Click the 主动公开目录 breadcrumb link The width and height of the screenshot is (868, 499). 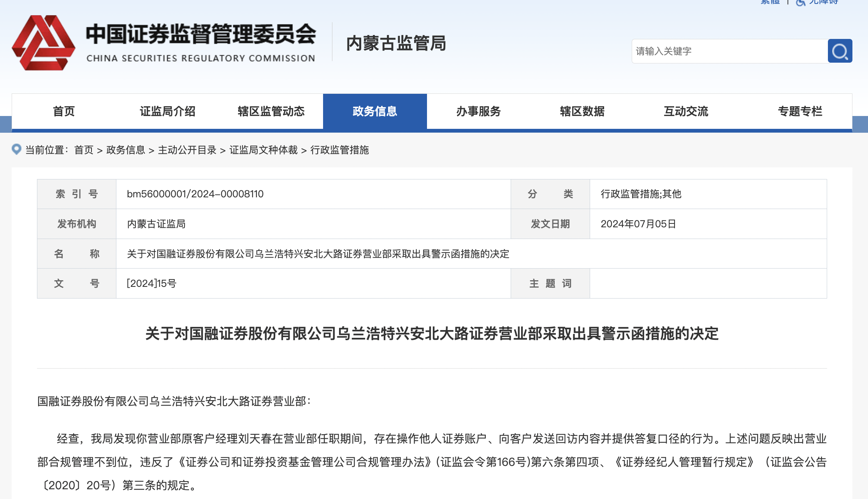pos(187,150)
